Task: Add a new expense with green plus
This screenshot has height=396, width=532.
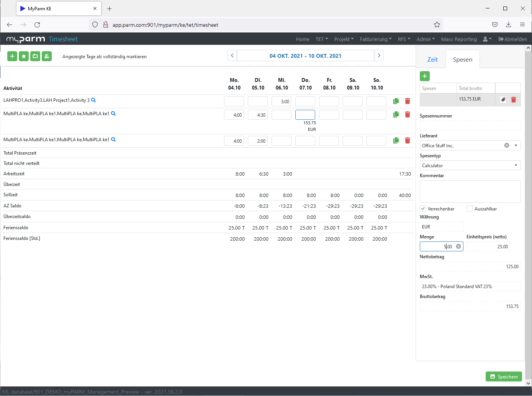Action: pos(425,76)
